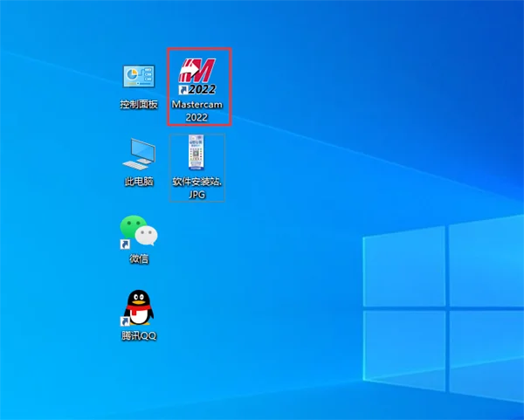The width and height of the screenshot is (524, 420).
Task: Click the '腾讯QQ' label text
Action: coord(139,335)
